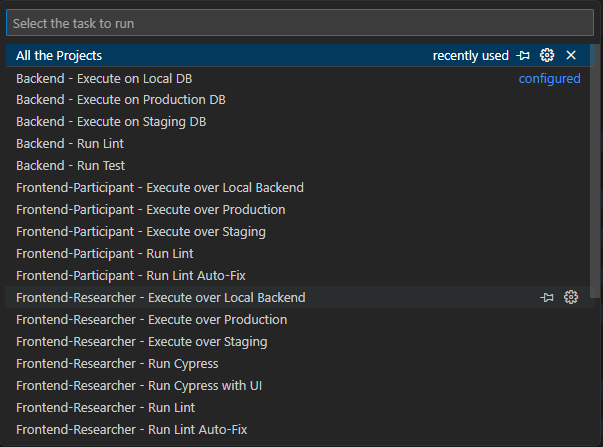Open gear configuration for All the Projects
The width and height of the screenshot is (603, 447).
547,55
